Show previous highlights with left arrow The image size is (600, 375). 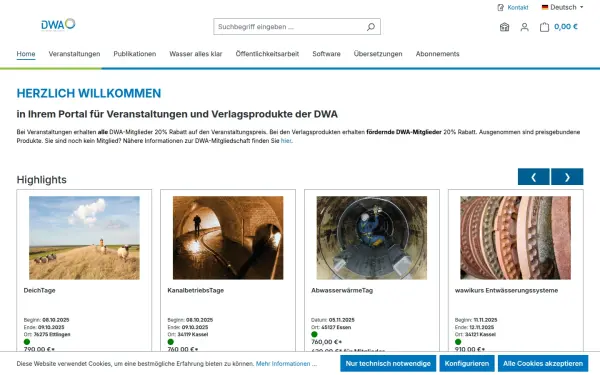(533, 177)
